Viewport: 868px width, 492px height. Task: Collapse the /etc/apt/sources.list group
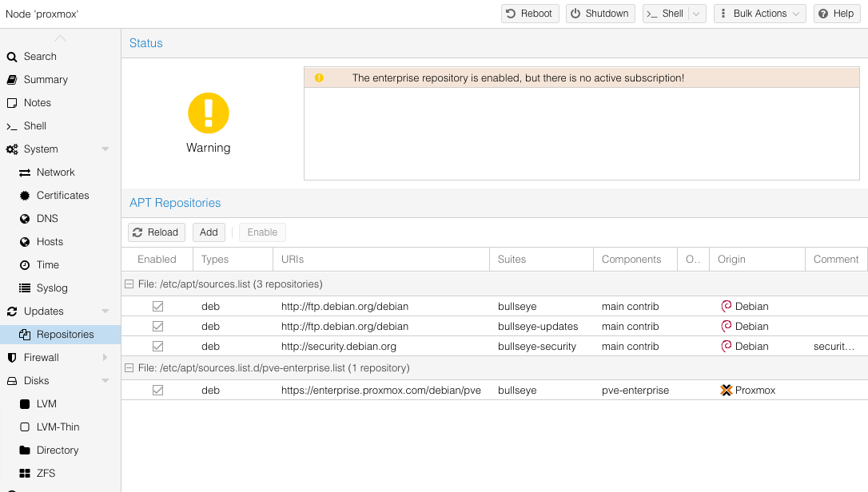pos(129,284)
